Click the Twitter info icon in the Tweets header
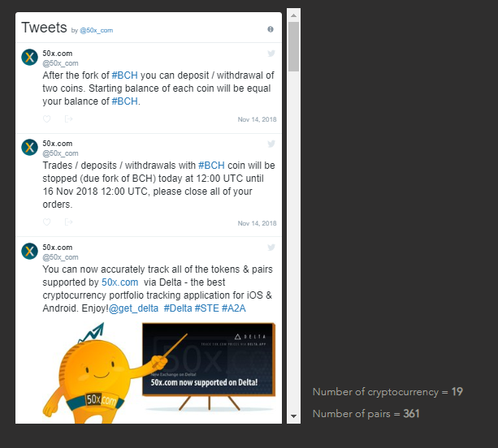Screen dimensions: 498x448 coord(271,29)
